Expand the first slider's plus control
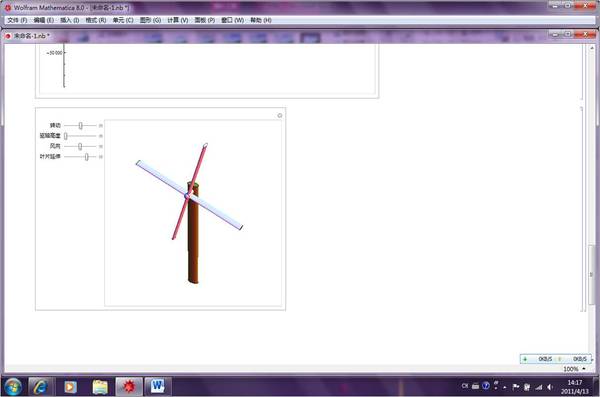The image size is (600, 397). (x=101, y=126)
